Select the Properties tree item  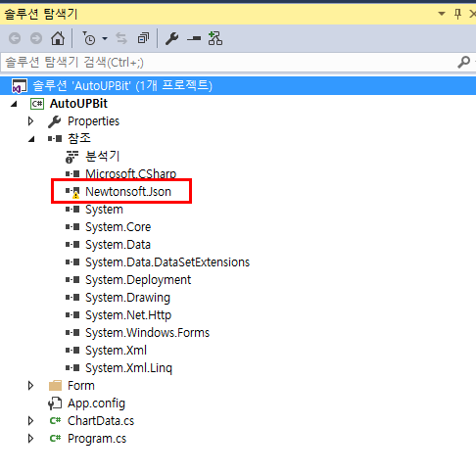point(93,121)
